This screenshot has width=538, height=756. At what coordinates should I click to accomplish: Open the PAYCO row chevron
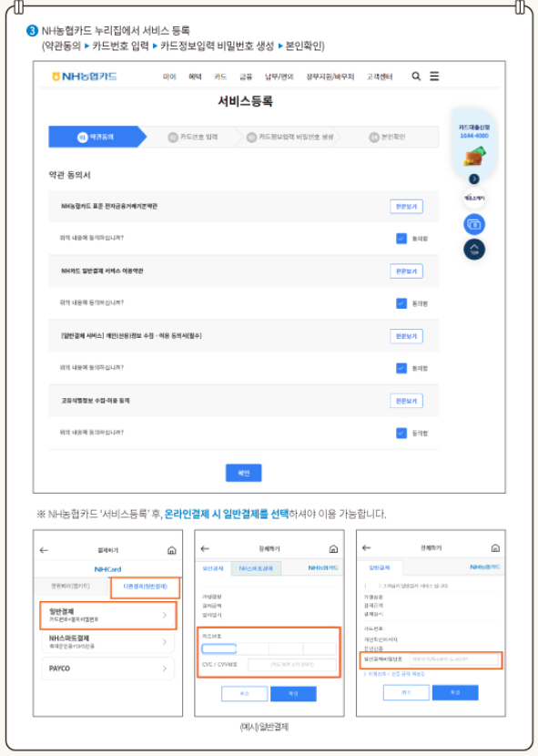pos(165,669)
